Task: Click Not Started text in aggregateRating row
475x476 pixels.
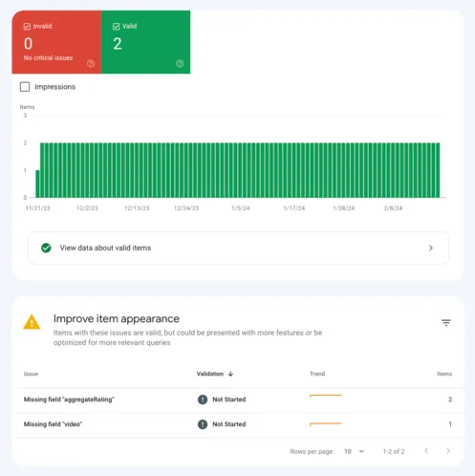Action: pos(229,400)
